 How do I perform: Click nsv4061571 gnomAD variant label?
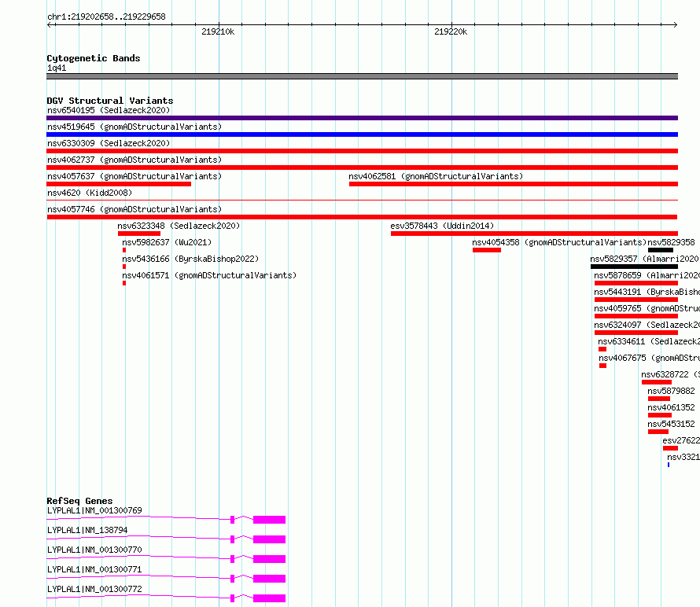click(x=209, y=275)
